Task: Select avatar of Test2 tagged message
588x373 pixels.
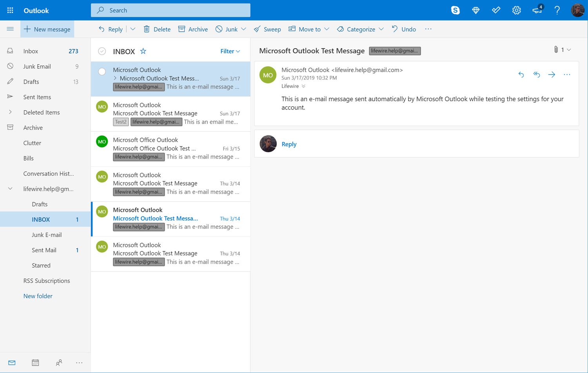Action: pyautogui.click(x=102, y=107)
